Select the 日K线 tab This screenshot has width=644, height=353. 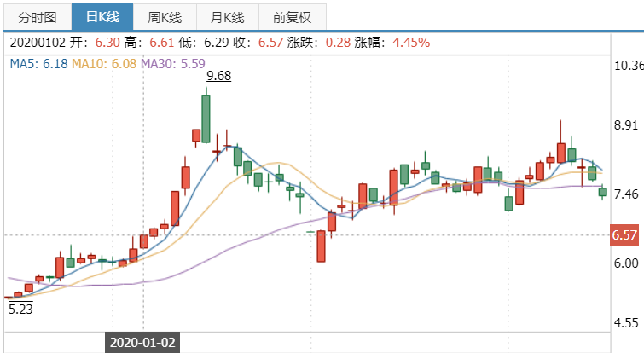click(x=102, y=17)
